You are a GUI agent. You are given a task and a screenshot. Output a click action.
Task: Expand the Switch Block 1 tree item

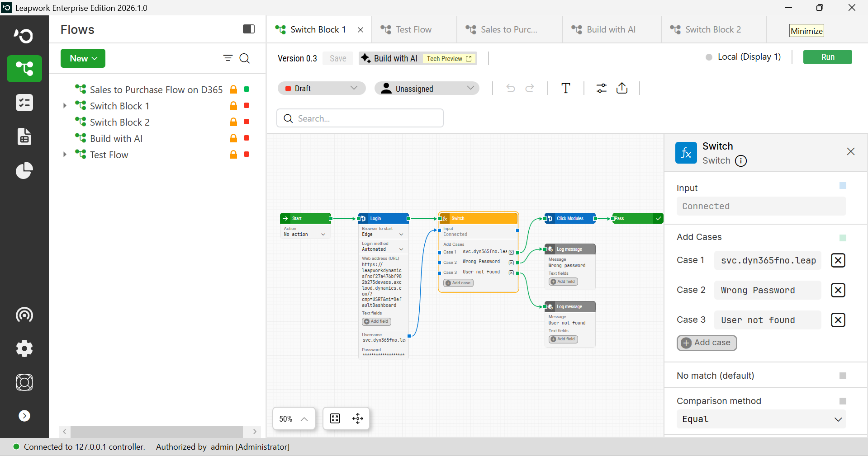click(65, 106)
